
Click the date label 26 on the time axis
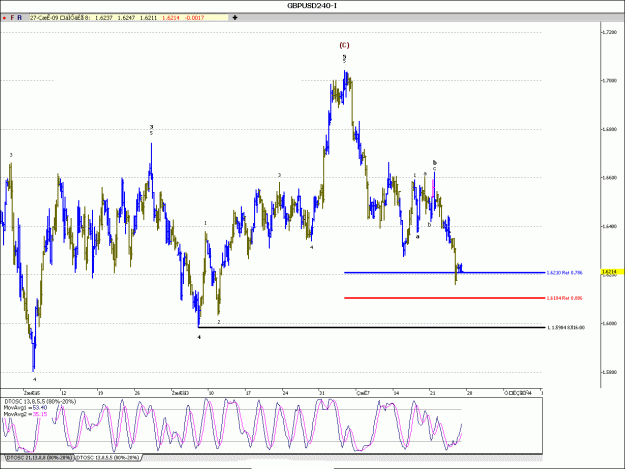click(x=137, y=393)
